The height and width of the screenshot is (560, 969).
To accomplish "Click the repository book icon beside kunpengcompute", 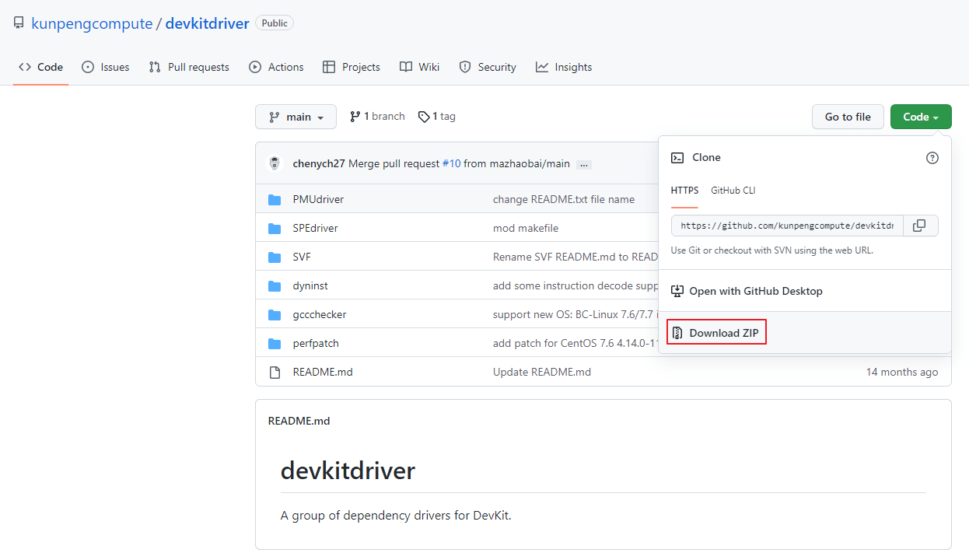I will 19,23.
